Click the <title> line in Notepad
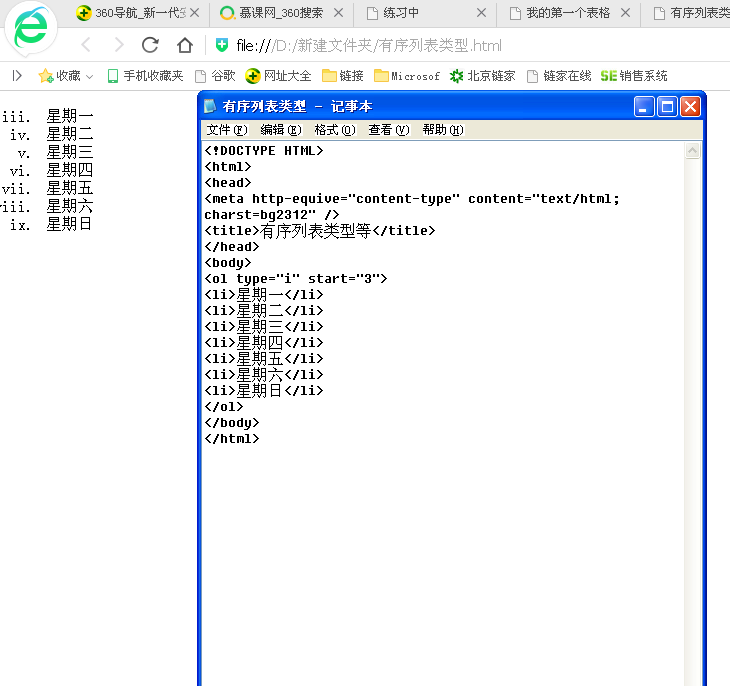Screen dimensions: 730x686 [320, 231]
